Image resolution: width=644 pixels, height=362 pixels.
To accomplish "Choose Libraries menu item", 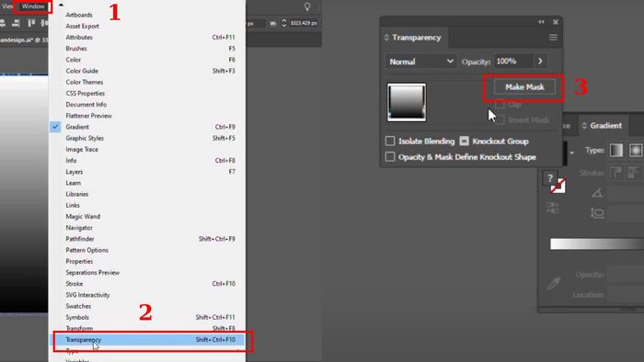I will [x=148, y=194].
